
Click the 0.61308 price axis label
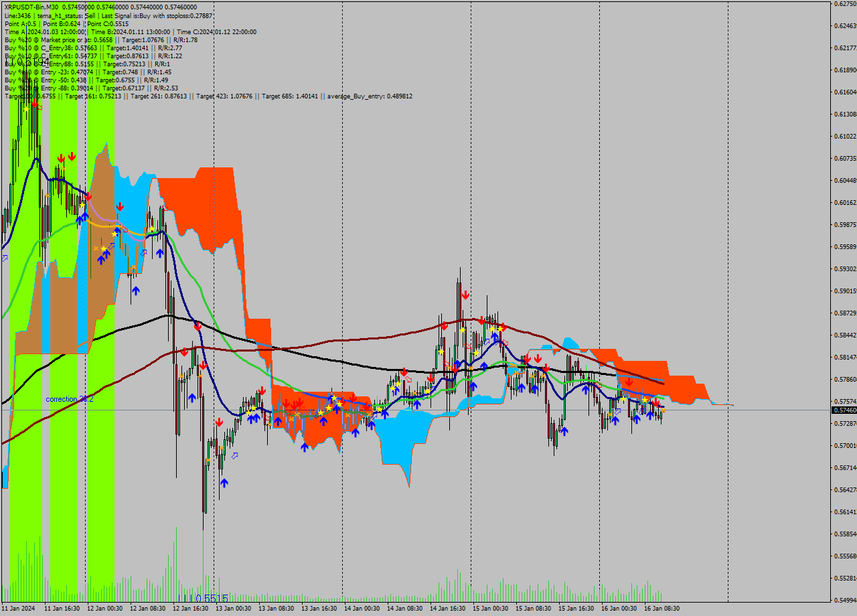click(845, 114)
